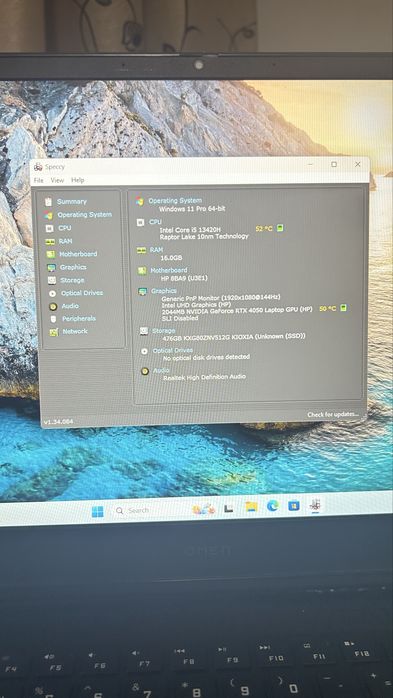Click the CPU temperature indicator icon
The image size is (393, 698).
pyautogui.click(x=280, y=228)
